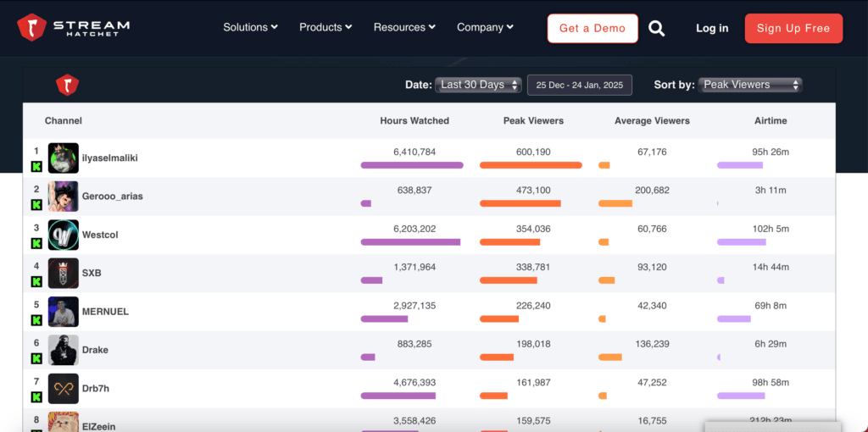This screenshot has width=868, height=432.
Task: Open MERNUEL channel avatar
Action: pyautogui.click(x=63, y=312)
